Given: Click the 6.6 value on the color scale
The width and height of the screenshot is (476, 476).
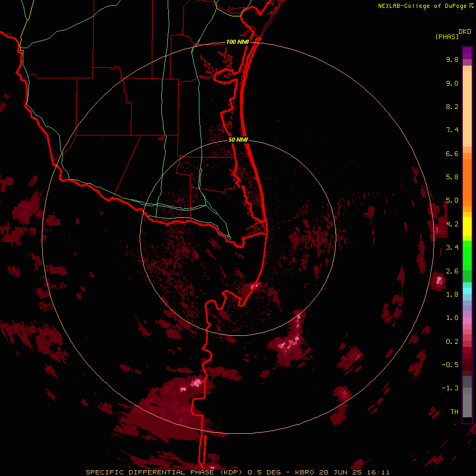Looking at the screenshot, I should [x=452, y=153].
